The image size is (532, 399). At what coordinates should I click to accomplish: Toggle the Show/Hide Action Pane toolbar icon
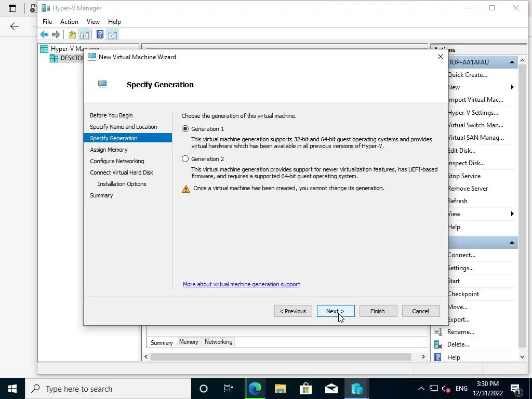[x=113, y=34]
